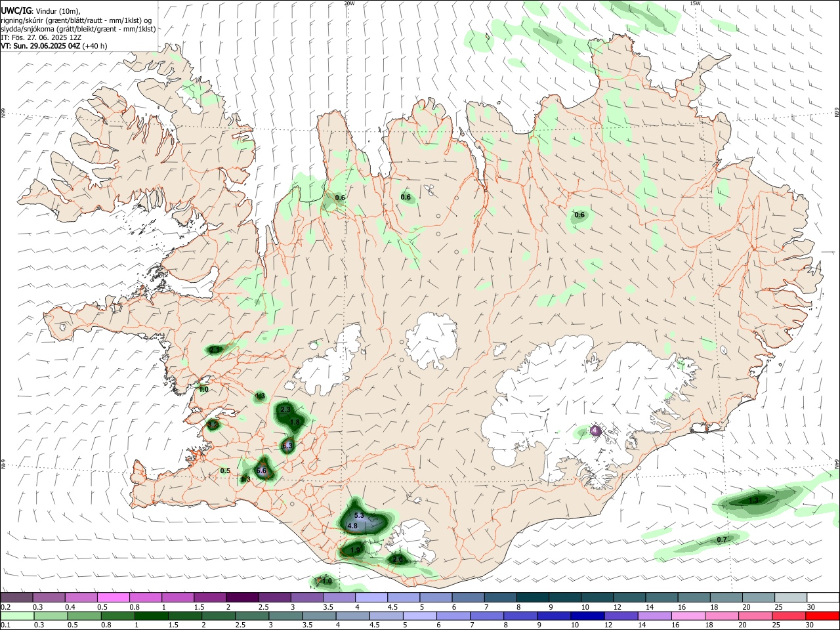
Task: Click the 15W longitude label at top
Action: pyautogui.click(x=695, y=3)
